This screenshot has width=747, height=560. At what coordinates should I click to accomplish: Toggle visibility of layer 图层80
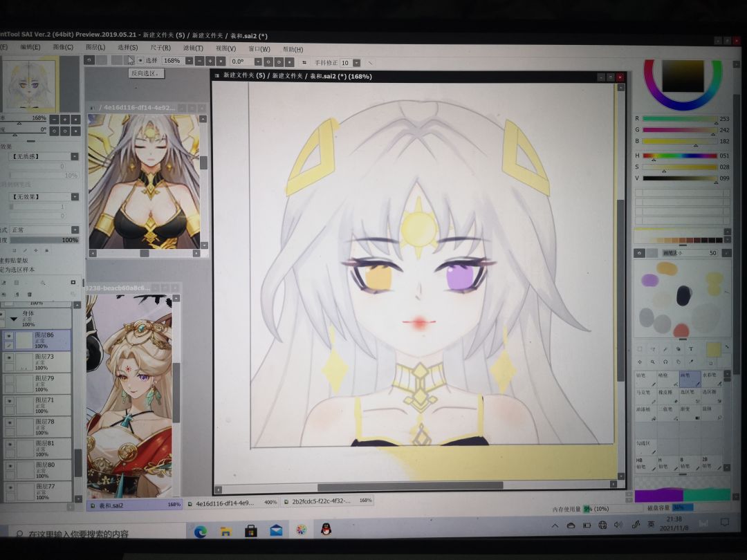point(9,466)
